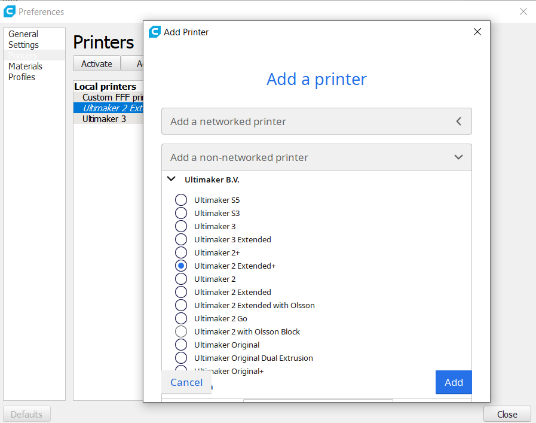Choose the Ultimaker 2+ radio option
The width and height of the screenshot is (536, 423).
[181, 252]
